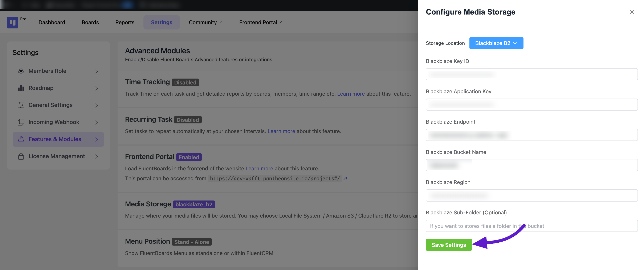This screenshot has width=644, height=270.
Task: Open License Management settings
Action: (58, 156)
